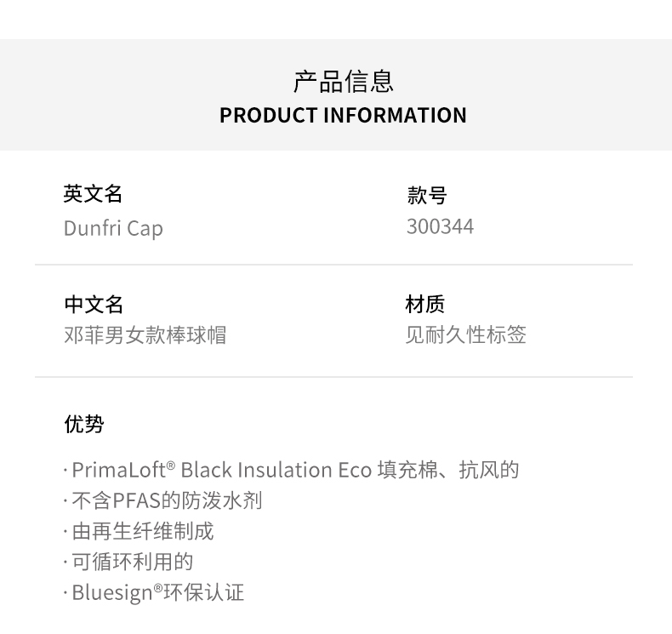Select the 不含PFAS的防泼水剂 bullet

click(x=167, y=500)
